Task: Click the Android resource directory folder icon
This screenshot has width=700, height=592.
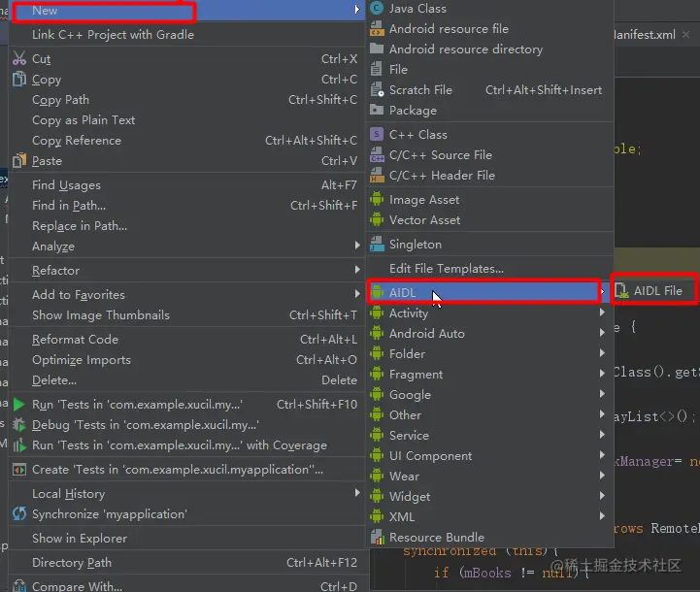Action: click(378, 49)
